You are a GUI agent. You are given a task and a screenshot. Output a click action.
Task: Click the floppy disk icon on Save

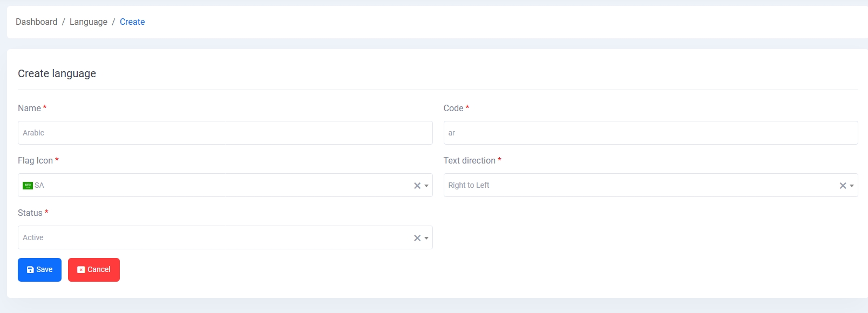click(x=30, y=270)
